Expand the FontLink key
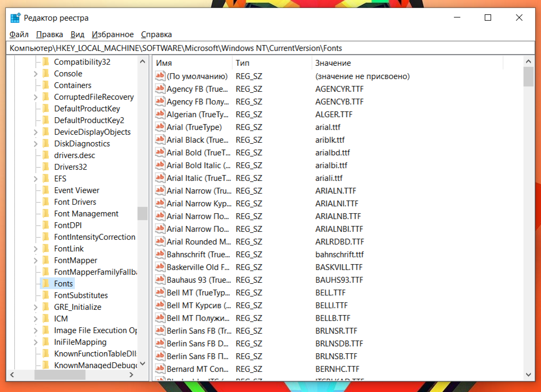This screenshot has width=541, height=392. coord(36,249)
